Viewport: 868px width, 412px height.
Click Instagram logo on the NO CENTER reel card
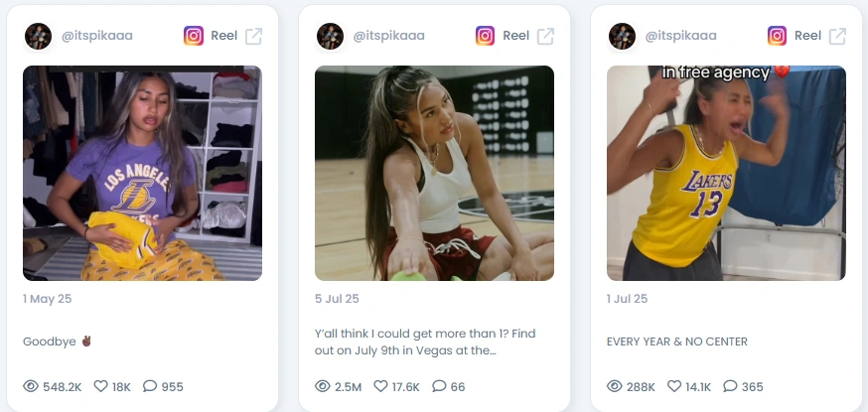[777, 36]
